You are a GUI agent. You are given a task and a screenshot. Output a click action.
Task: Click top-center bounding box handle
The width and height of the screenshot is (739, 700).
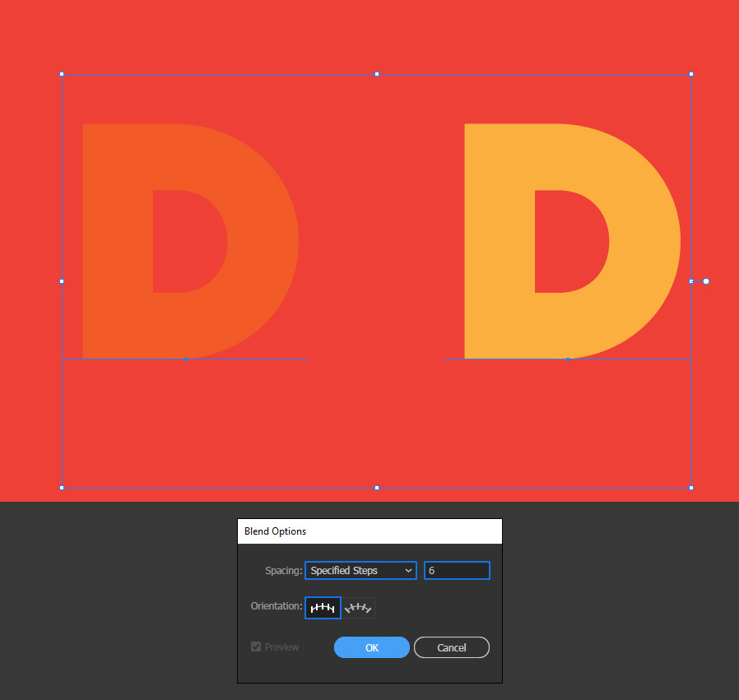377,74
